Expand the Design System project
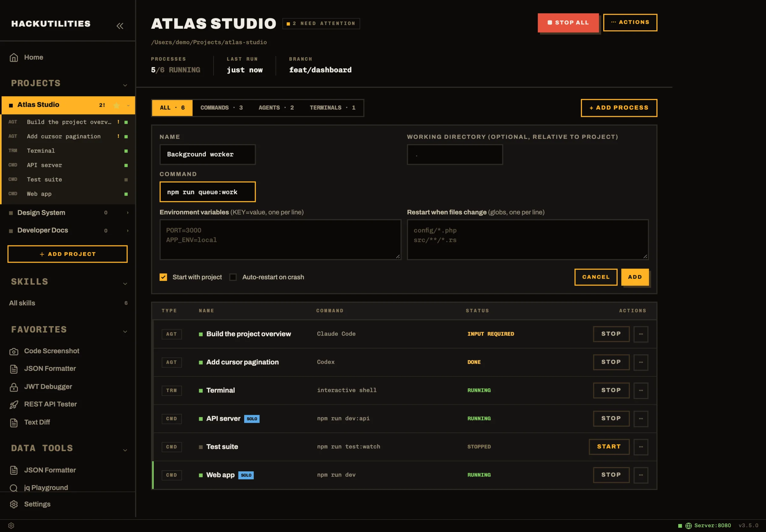 [128, 213]
